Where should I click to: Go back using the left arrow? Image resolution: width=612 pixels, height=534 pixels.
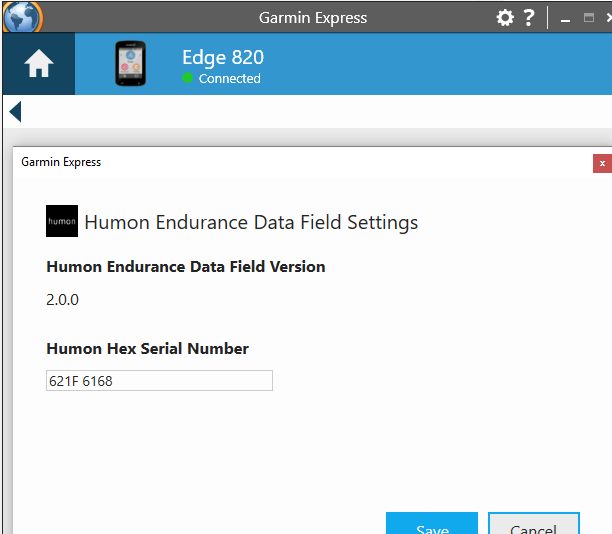coord(15,111)
